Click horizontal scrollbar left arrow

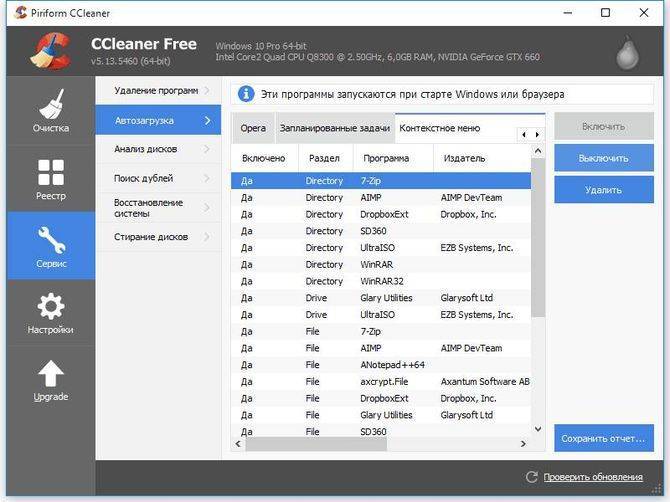(238, 444)
